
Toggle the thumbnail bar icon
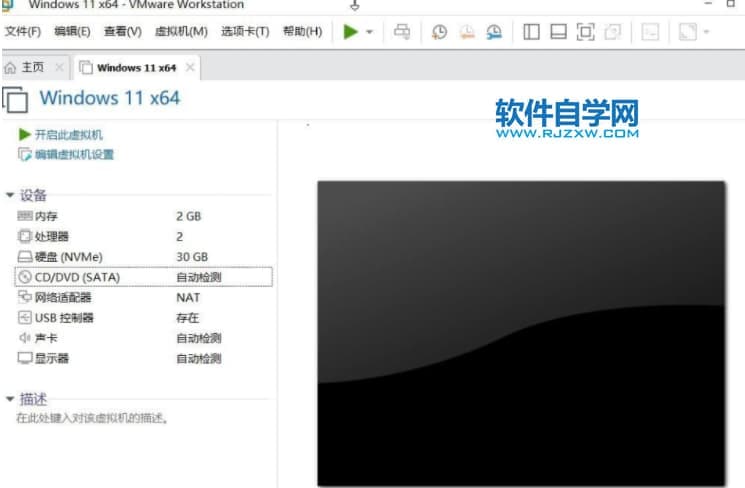558,32
